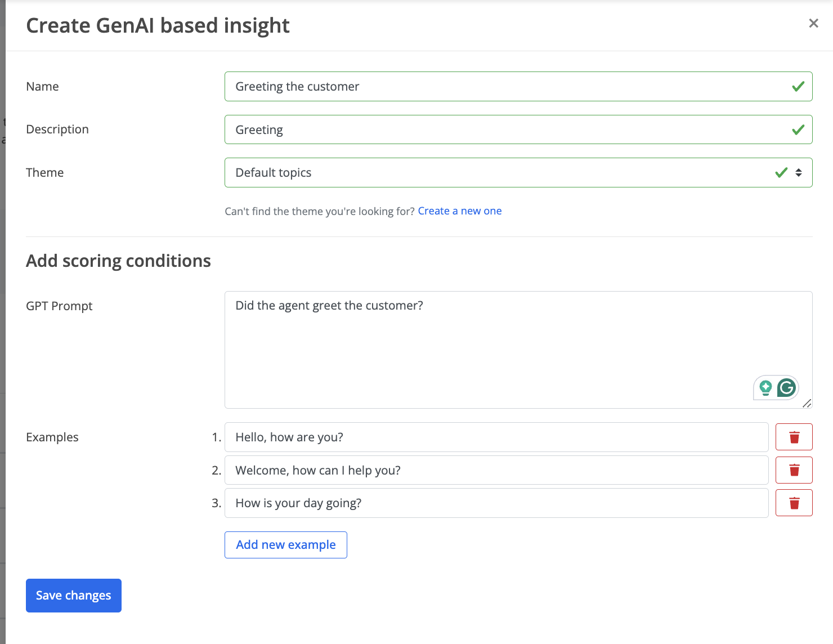Follow the 'Create a new one' theme link
The image size is (833, 644).
pos(460,211)
